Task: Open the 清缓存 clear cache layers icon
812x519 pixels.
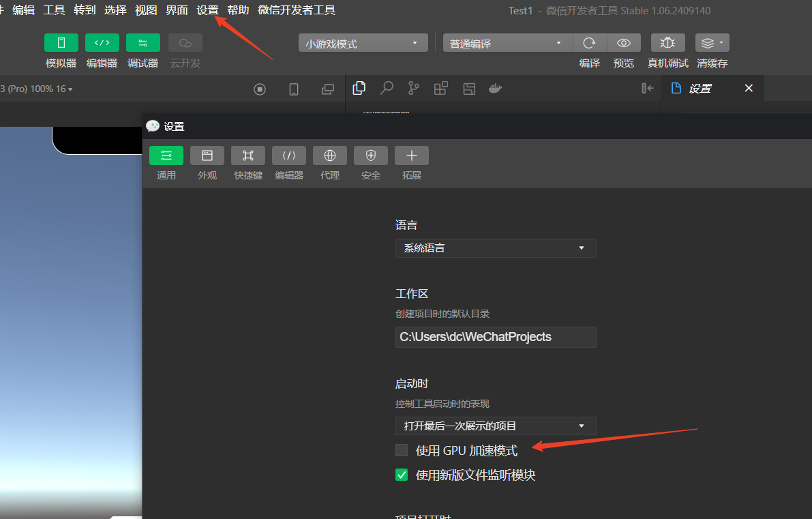Action: point(712,43)
